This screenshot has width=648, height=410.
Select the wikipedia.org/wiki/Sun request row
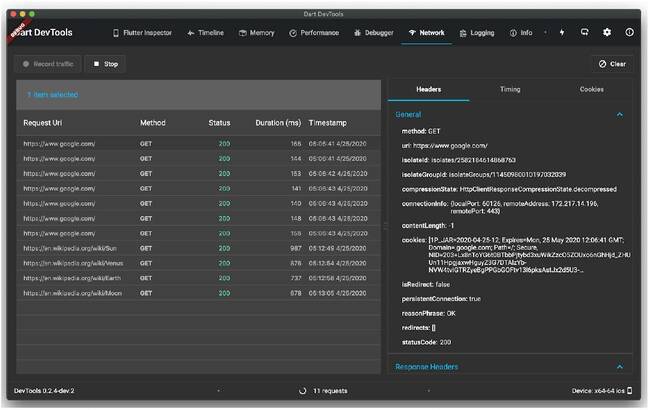point(198,248)
